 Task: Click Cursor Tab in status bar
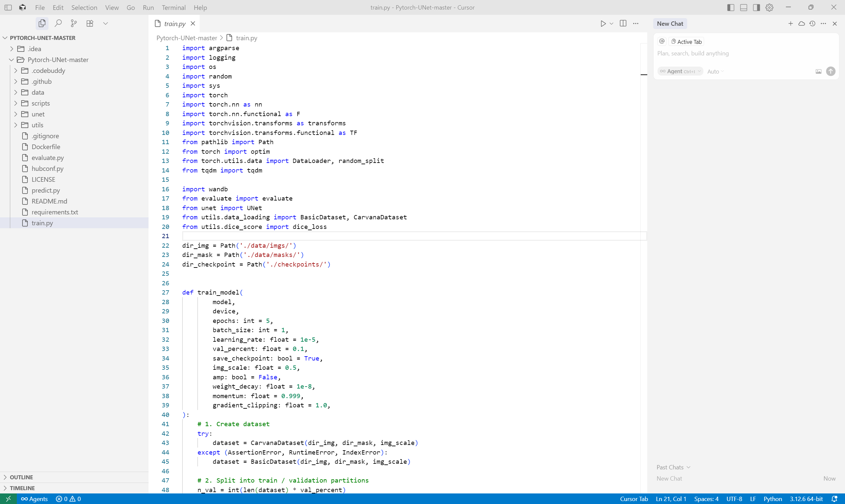click(x=634, y=499)
